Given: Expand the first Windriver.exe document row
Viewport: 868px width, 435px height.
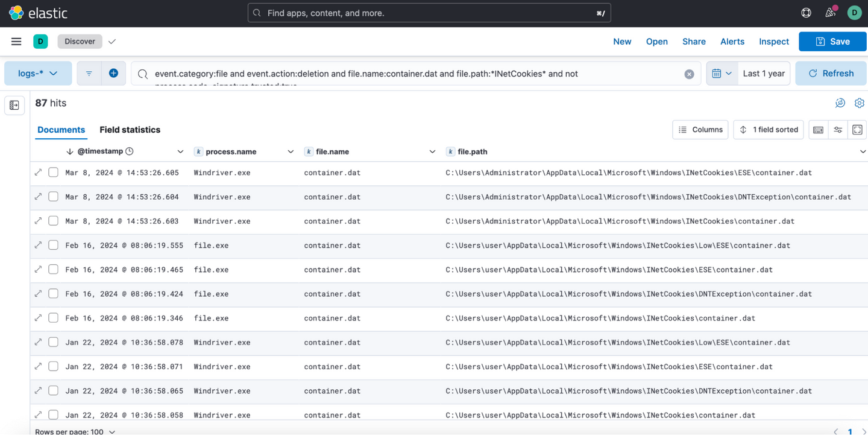Looking at the screenshot, I should 39,173.
